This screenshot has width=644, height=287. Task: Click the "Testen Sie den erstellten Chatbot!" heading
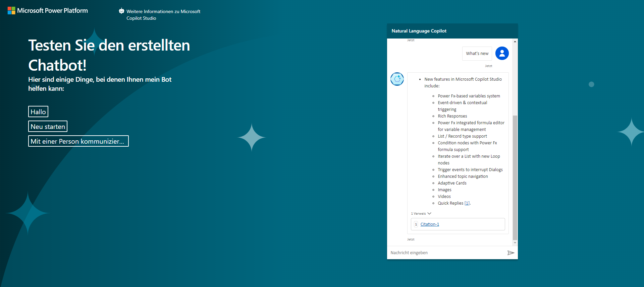tap(109, 55)
